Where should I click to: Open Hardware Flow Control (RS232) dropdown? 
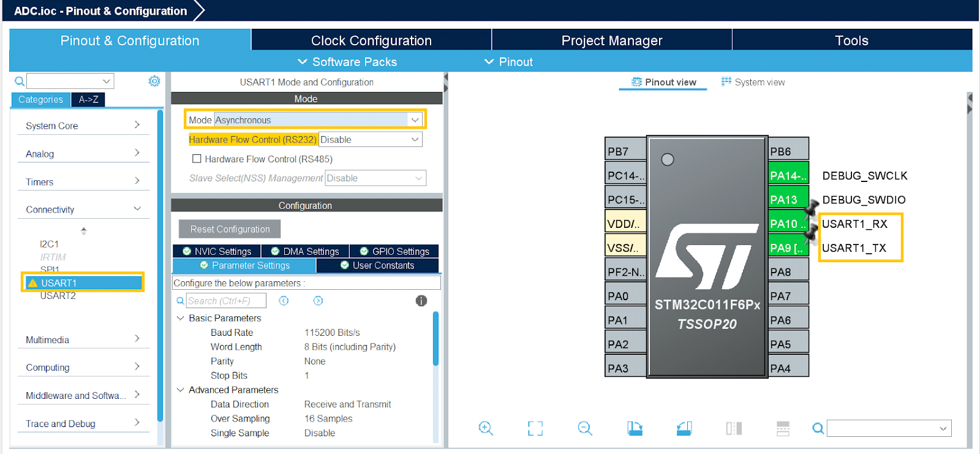click(x=415, y=140)
